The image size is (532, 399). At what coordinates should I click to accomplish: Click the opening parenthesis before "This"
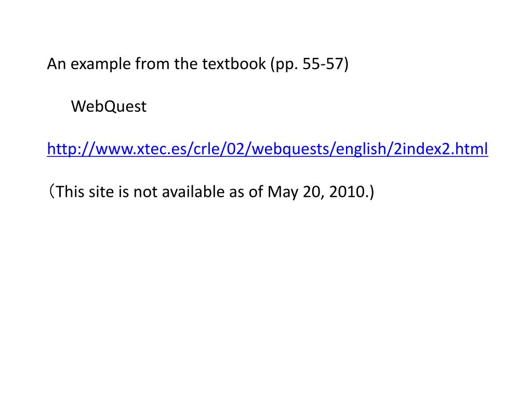pyautogui.click(x=51, y=192)
